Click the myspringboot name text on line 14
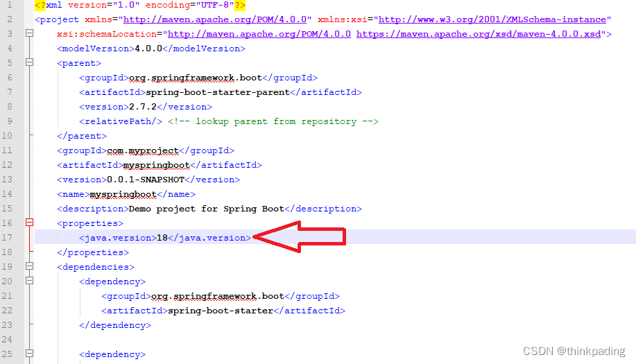Image resolution: width=636 pixels, height=364 pixels. point(123,195)
